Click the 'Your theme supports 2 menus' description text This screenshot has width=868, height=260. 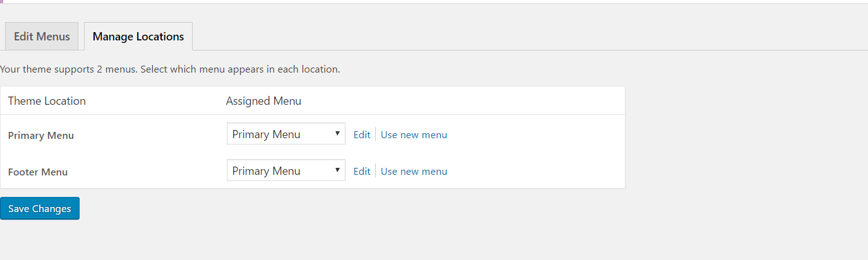(170, 69)
